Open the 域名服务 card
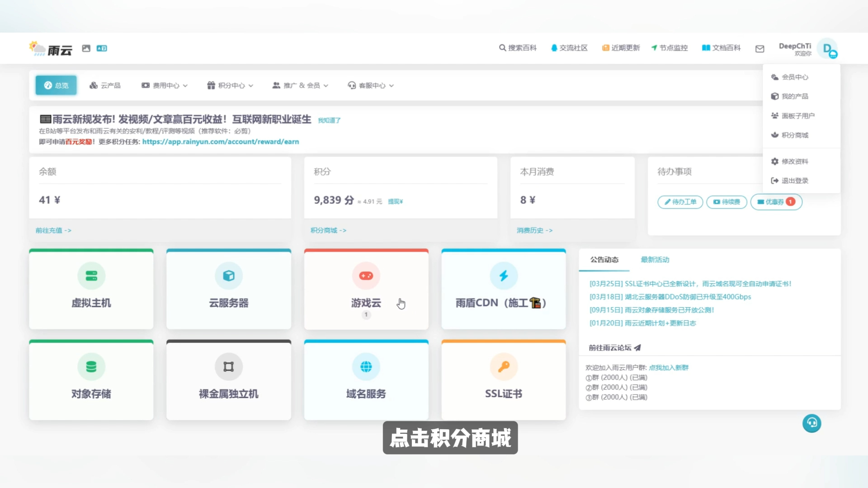The width and height of the screenshot is (868, 488). (366, 380)
